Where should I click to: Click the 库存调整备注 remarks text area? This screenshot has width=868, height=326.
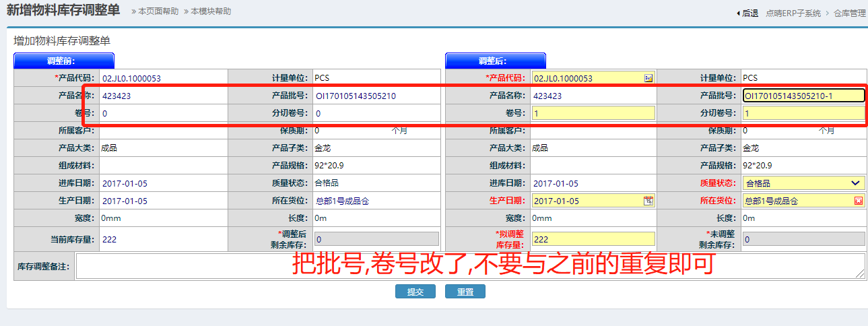[x=470, y=266]
